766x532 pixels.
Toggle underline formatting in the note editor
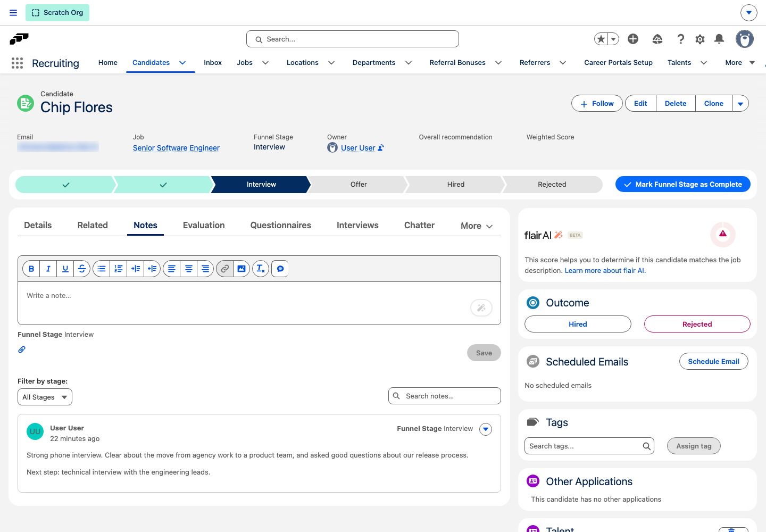(x=65, y=269)
